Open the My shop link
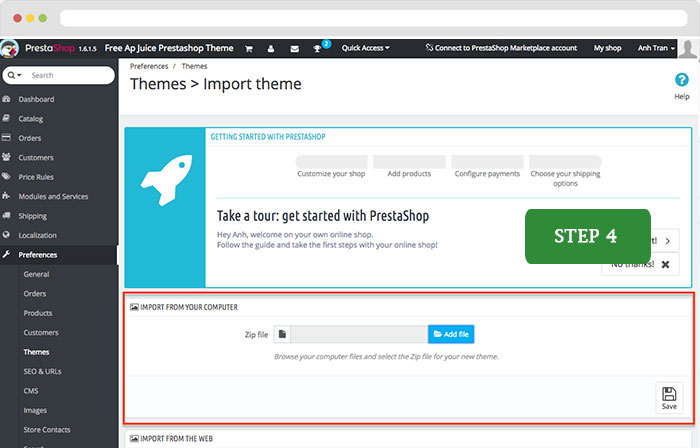The height and width of the screenshot is (448, 700). [607, 48]
